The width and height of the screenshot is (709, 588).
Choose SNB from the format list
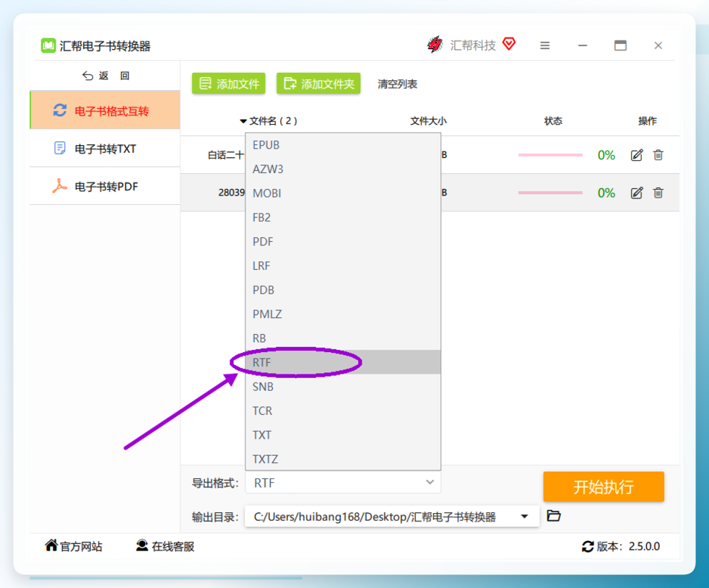343,387
